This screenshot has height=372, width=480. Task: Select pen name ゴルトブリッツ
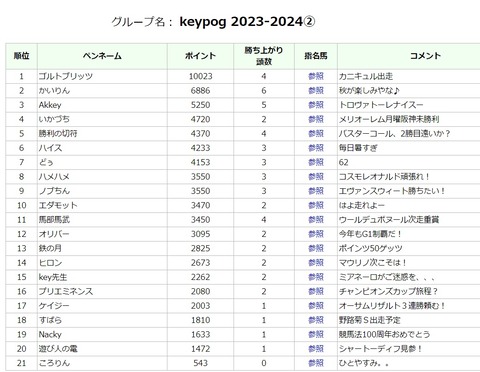tap(66, 76)
